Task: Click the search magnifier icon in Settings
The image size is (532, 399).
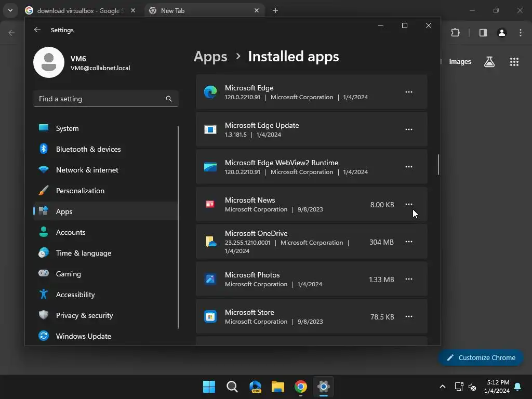Action: [169, 99]
